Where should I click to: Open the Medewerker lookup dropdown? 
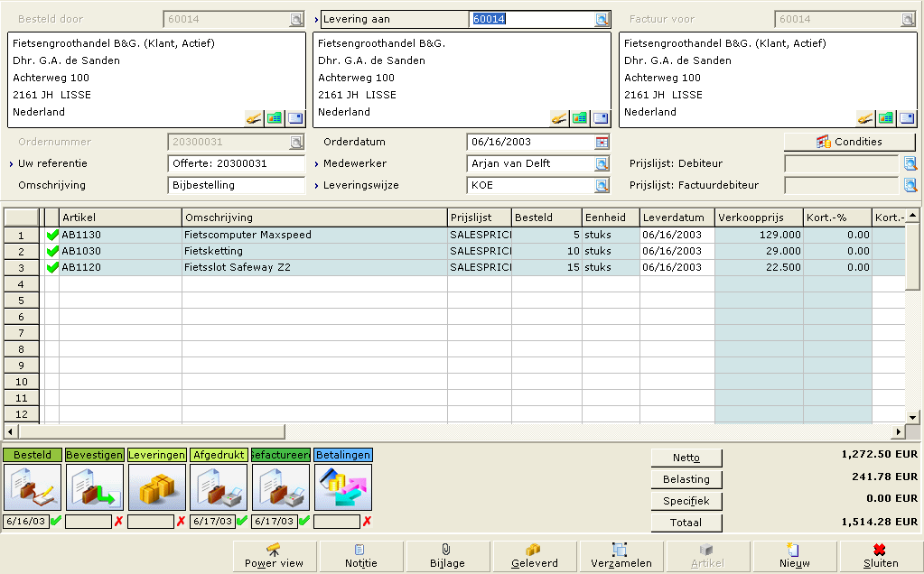point(602,163)
